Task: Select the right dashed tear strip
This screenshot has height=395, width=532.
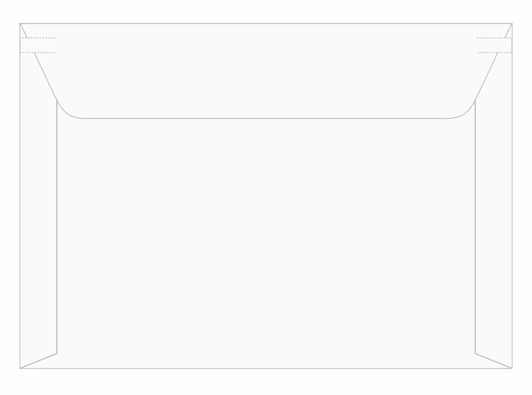Action: 494,45
